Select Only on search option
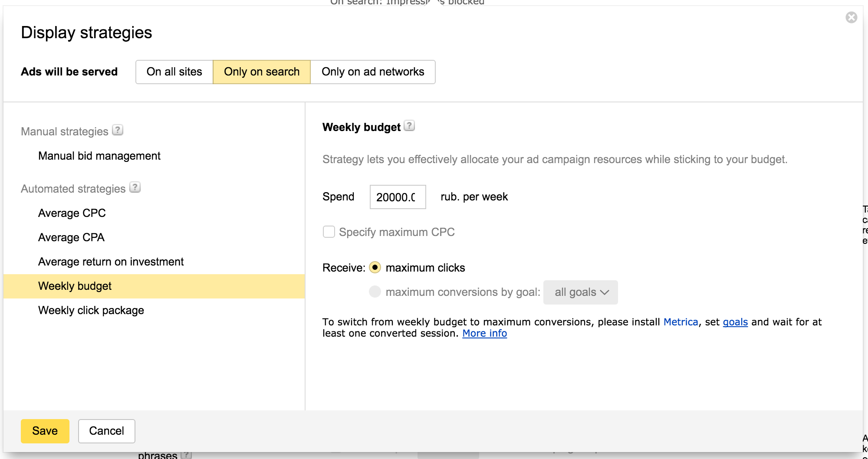This screenshot has height=459, width=868. click(x=262, y=72)
